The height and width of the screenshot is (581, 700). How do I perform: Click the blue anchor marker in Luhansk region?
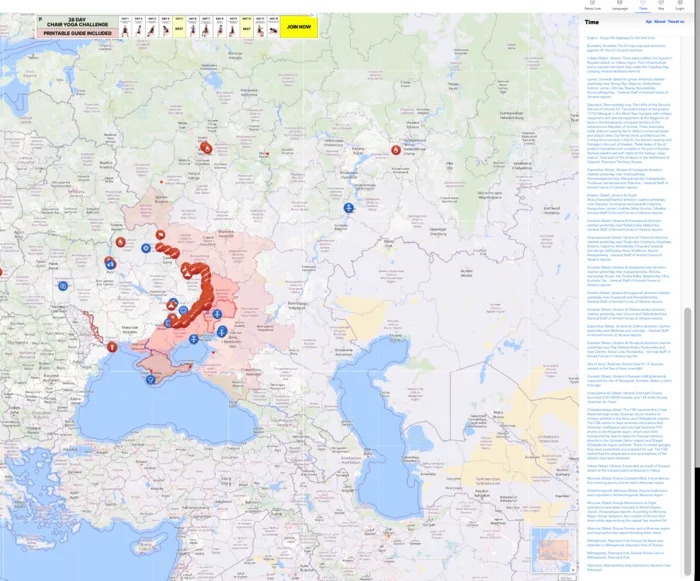coord(217,314)
